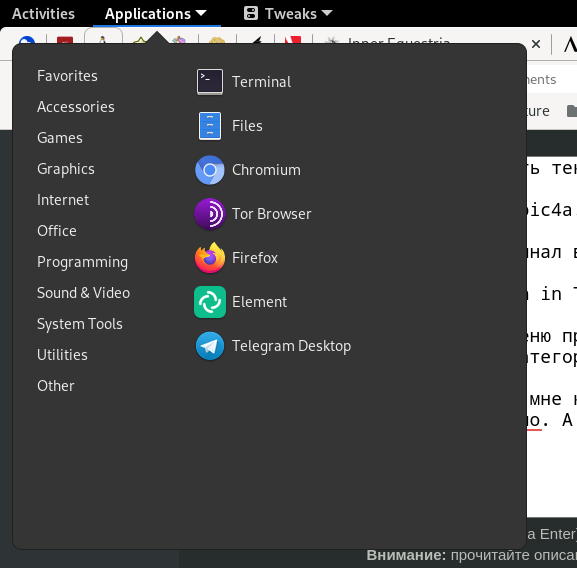Show Programming applications
577x568 pixels.
[x=82, y=262]
